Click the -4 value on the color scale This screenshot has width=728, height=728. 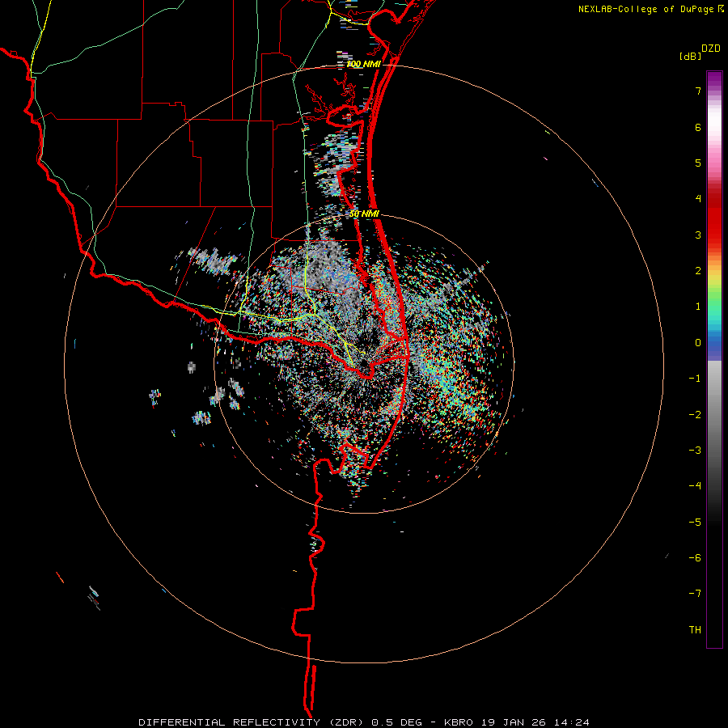tap(695, 486)
